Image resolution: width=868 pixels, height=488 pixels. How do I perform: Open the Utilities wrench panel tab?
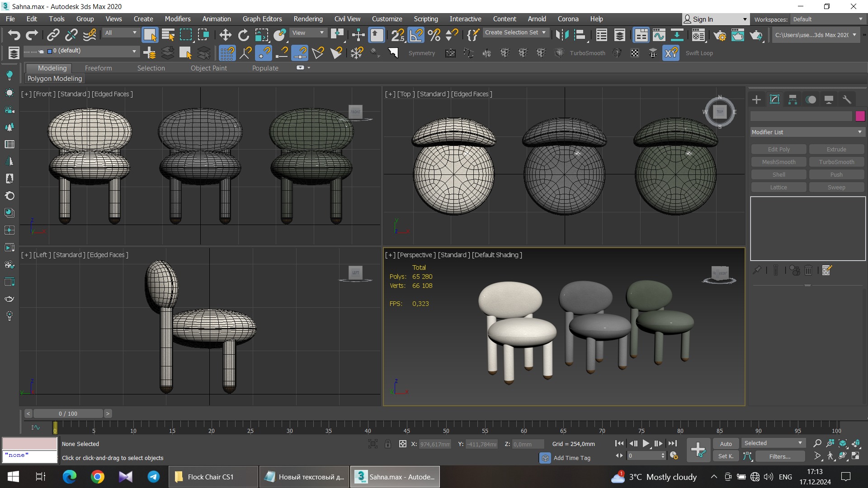point(847,99)
